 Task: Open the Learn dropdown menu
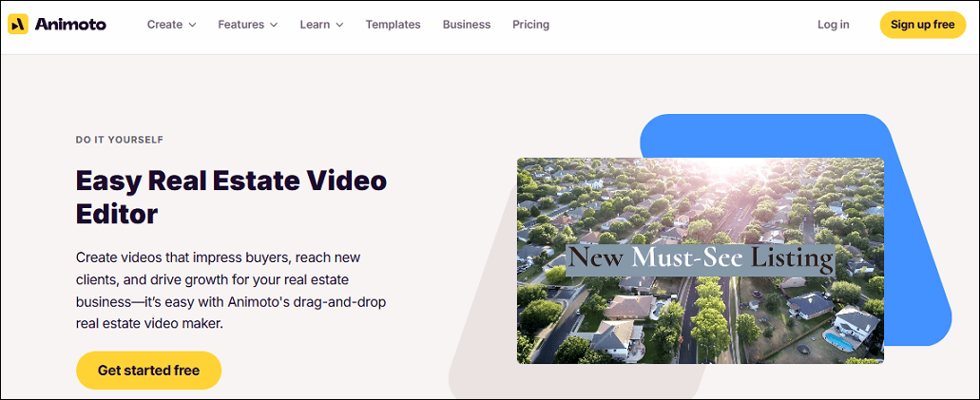(322, 25)
